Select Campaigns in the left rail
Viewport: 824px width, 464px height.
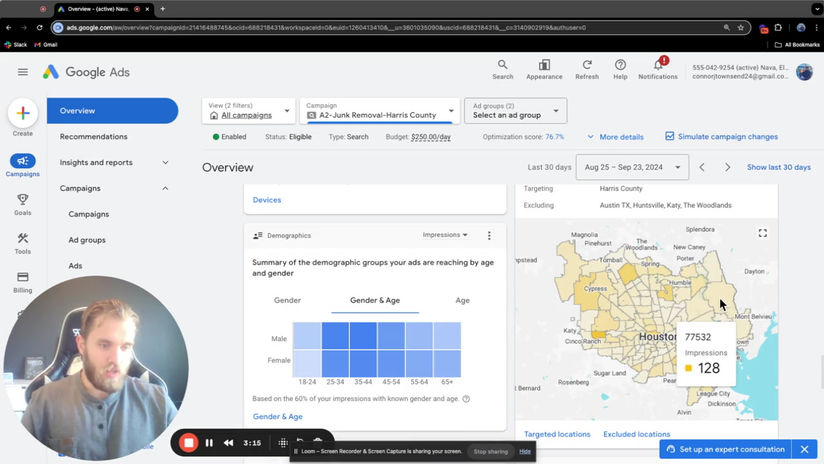23,165
